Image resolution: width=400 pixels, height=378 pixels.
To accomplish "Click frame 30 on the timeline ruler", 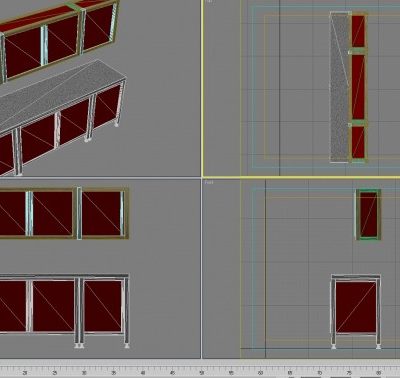I will [84, 373].
